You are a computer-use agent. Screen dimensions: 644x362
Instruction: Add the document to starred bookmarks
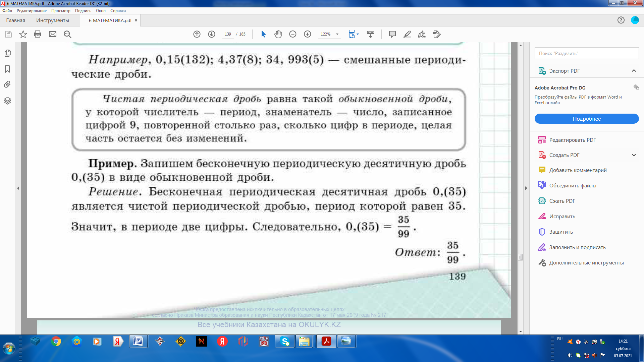point(23,34)
